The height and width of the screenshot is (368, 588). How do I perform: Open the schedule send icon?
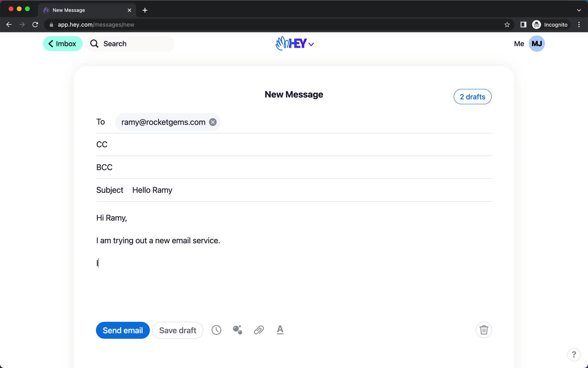tap(216, 330)
